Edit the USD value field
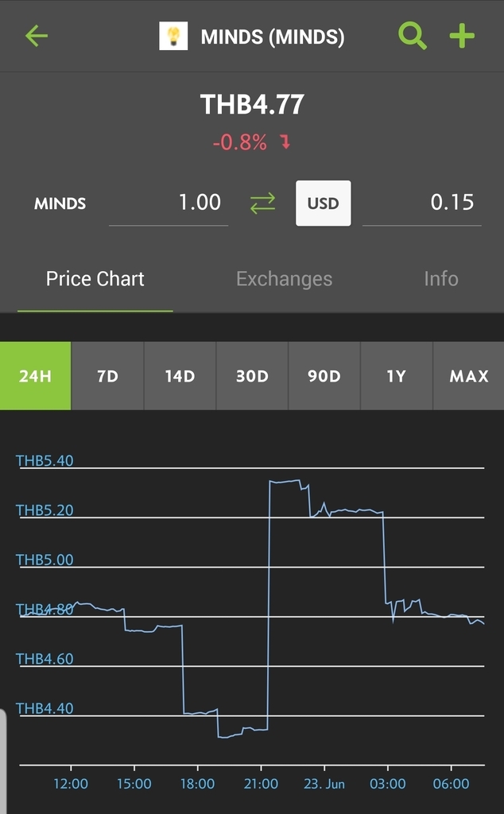Image resolution: width=504 pixels, height=814 pixels. coord(422,203)
